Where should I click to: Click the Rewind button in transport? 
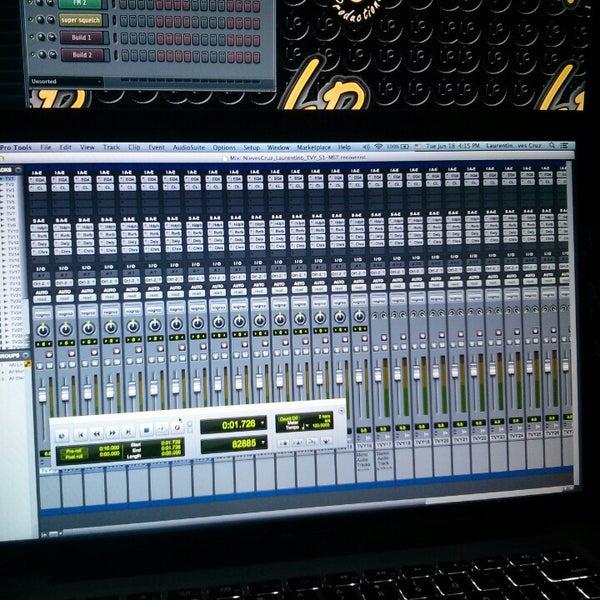coord(96,433)
